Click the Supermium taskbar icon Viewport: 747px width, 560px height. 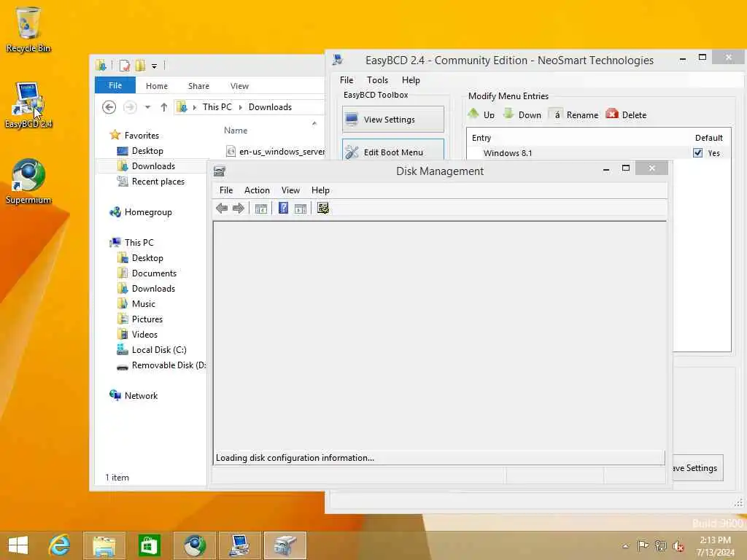tap(194, 545)
